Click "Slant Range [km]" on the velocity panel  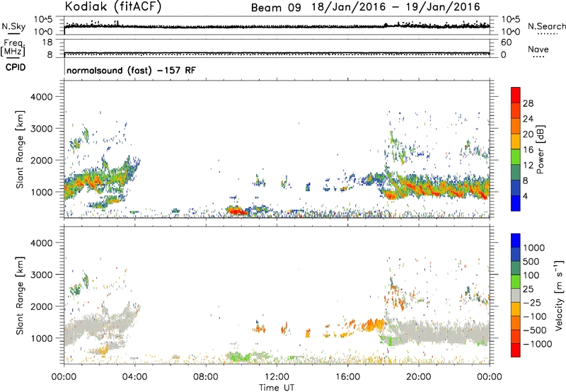[20, 295]
